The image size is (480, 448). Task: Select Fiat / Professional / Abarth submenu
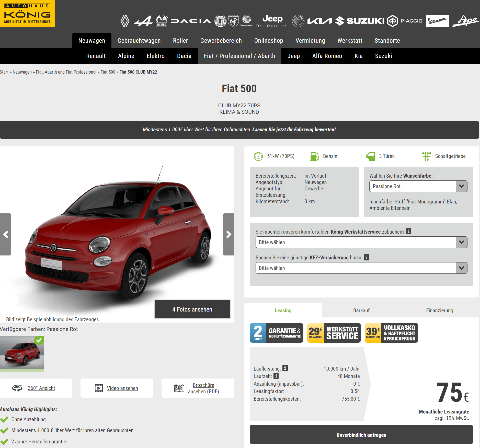(x=239, y=56)
